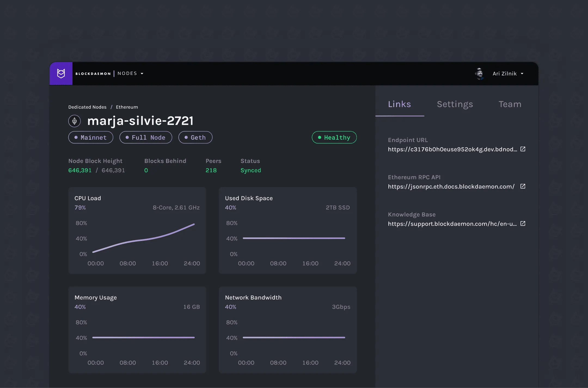Click the jsonrpc.eth.docs.blockdaemon.com URL
This screenshot has height=388, width=588.
pos(451,187)
